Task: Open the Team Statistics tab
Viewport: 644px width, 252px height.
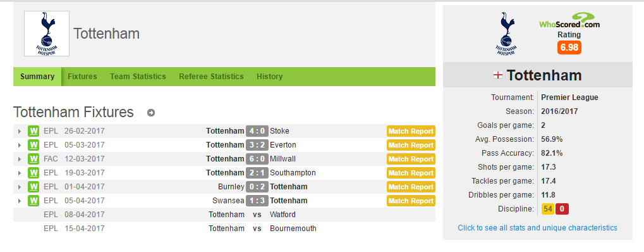Action: coord(138,77)
